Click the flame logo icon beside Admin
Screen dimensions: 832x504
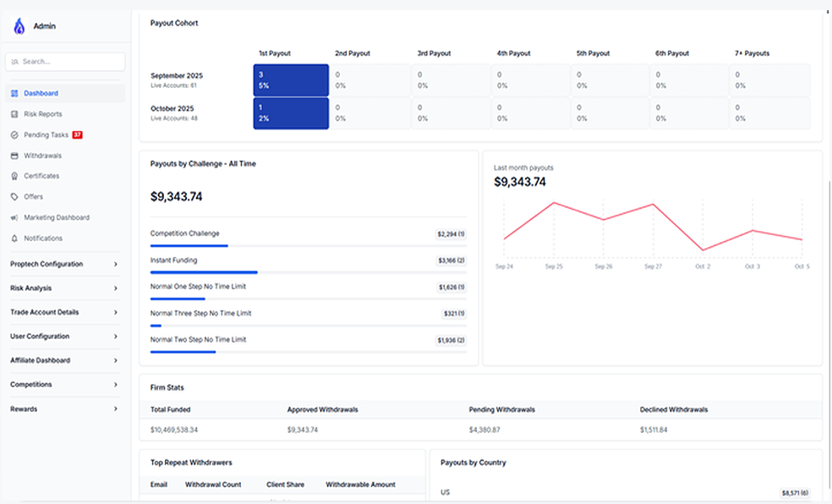pos(19,26)
